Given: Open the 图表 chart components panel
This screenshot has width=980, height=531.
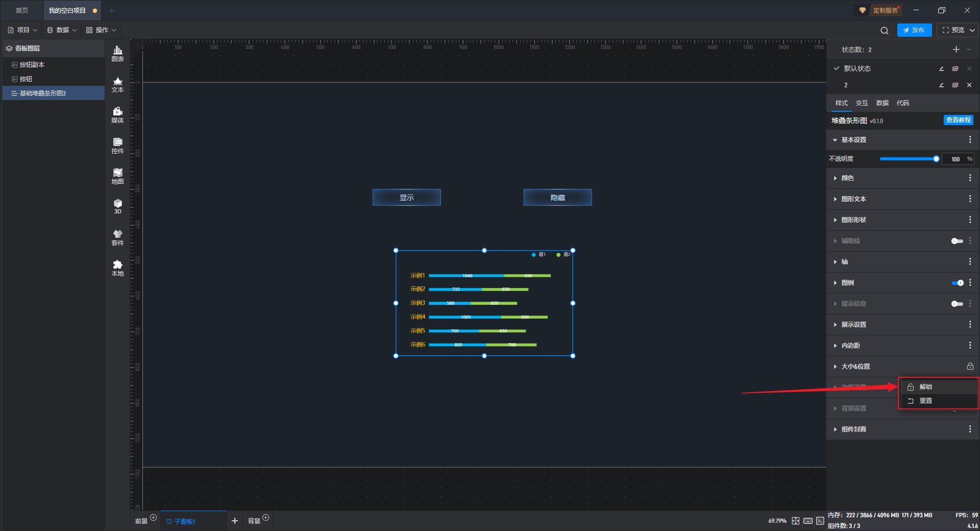Looking at the screenshot, I should pyautogui.click(x=117, y=54).
